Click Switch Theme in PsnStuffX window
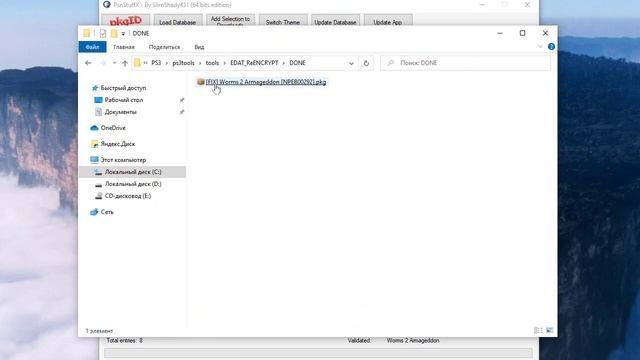Image resolution: width=640 pixels, height=360 pixels. (283, 21)
